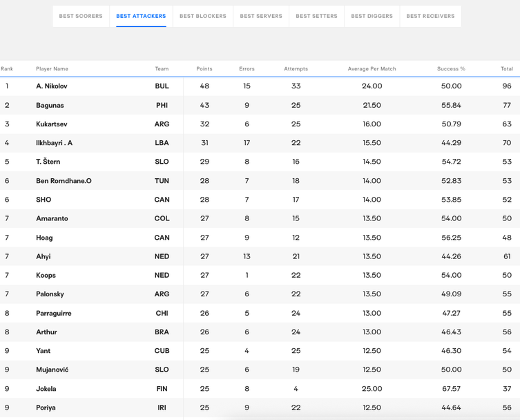Viewport: 520px width, 420px height.
Task: Select player Bagunas in the table
Action: click(50, 106)
